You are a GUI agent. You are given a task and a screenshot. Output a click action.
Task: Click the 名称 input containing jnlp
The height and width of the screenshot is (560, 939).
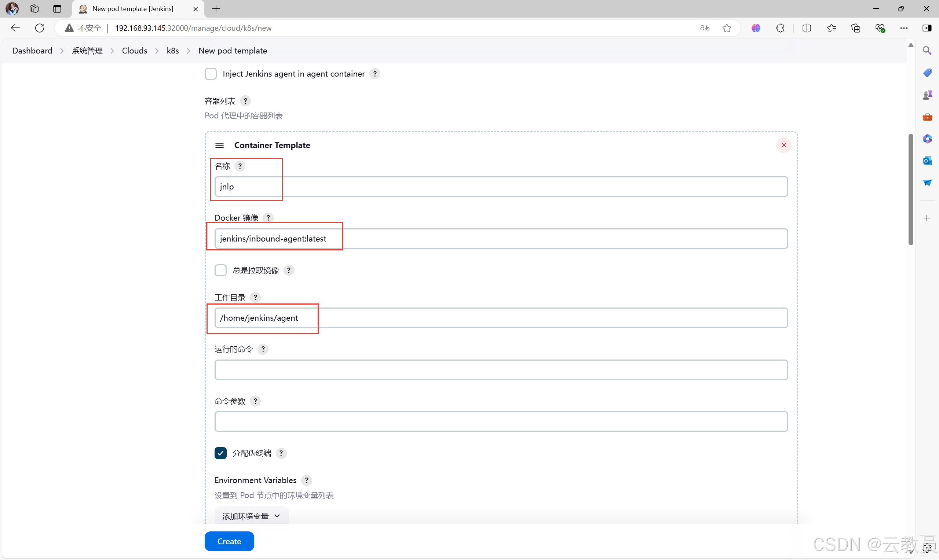coord(501,187)
